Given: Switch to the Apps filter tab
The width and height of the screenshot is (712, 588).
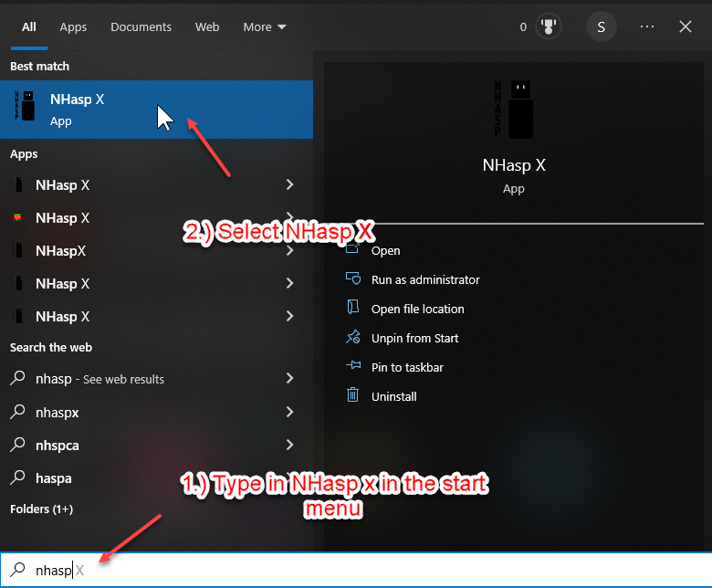Looking at the screenshot, I should [x=73, y=26].
